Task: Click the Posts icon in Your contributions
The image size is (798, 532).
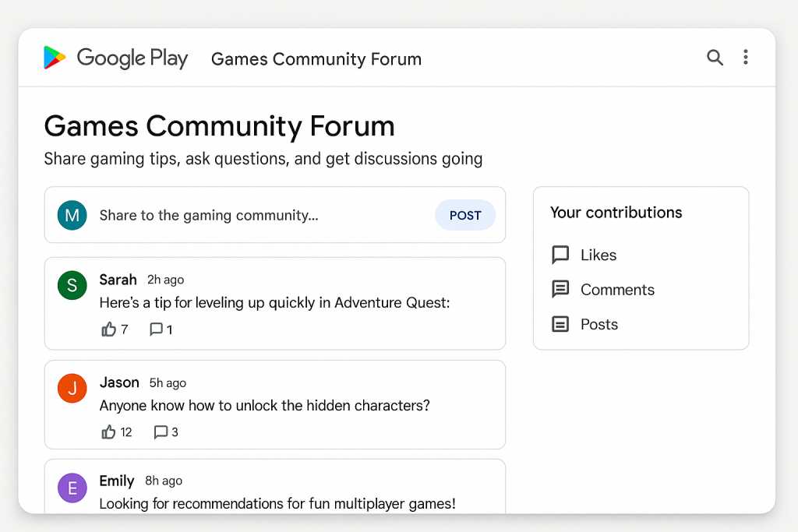Action: pos(560,324)
